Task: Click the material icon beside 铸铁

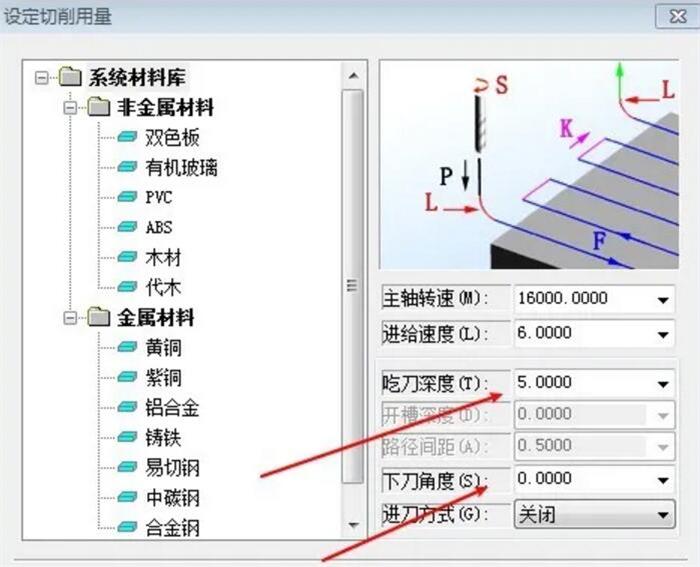Action: (x=127, y=437)
